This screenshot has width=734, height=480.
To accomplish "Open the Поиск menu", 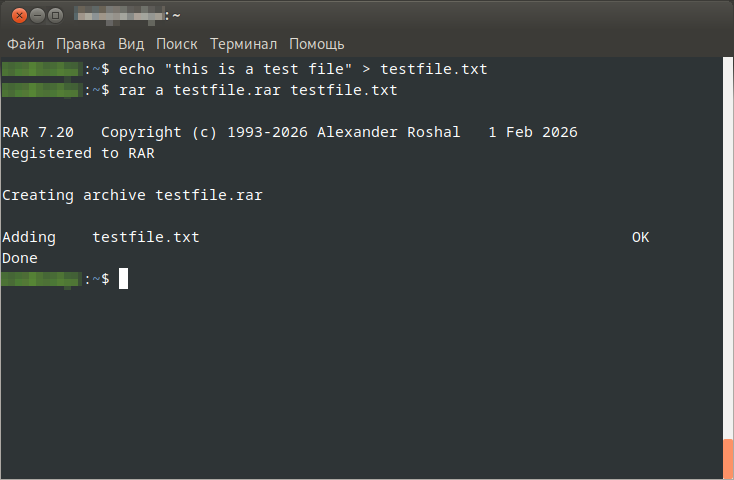I will click(177, 44).
